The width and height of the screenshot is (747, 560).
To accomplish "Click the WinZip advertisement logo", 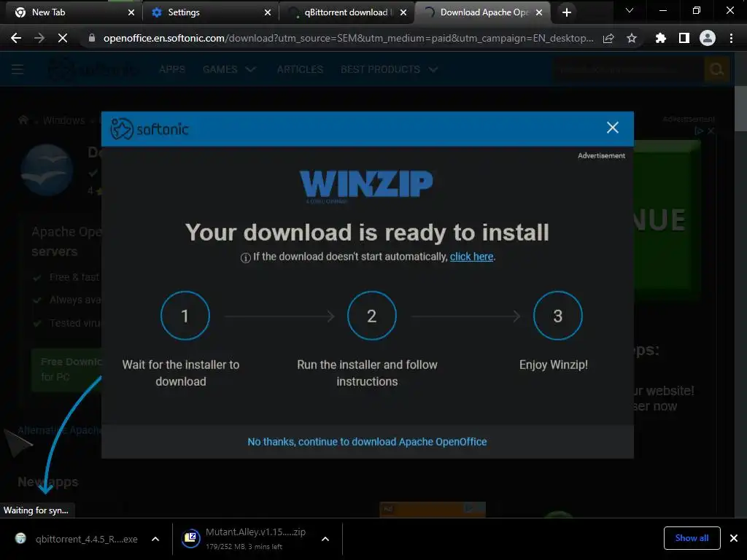I will pos(366,184).
